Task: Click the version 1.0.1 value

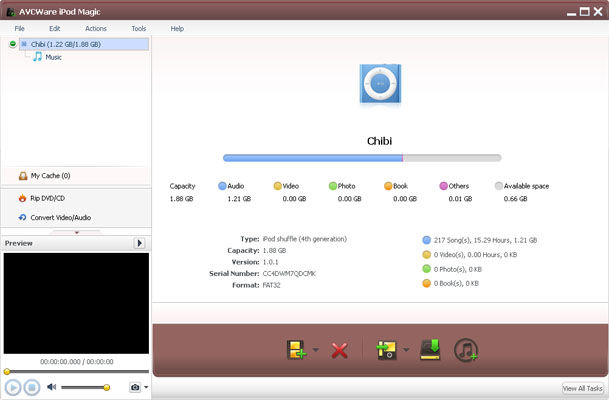Action: pyautogui.click(x=270, y=262)
